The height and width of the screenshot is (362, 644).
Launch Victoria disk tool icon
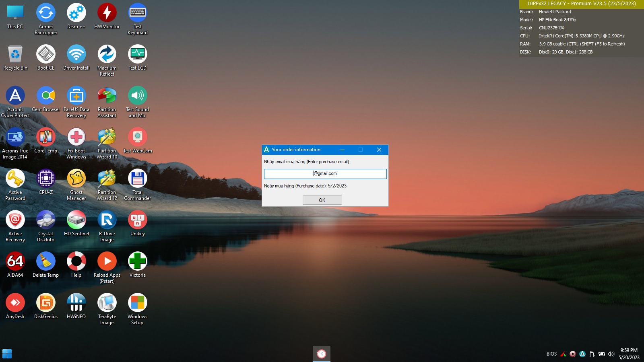pyautogui.click(x=138, y=262)
